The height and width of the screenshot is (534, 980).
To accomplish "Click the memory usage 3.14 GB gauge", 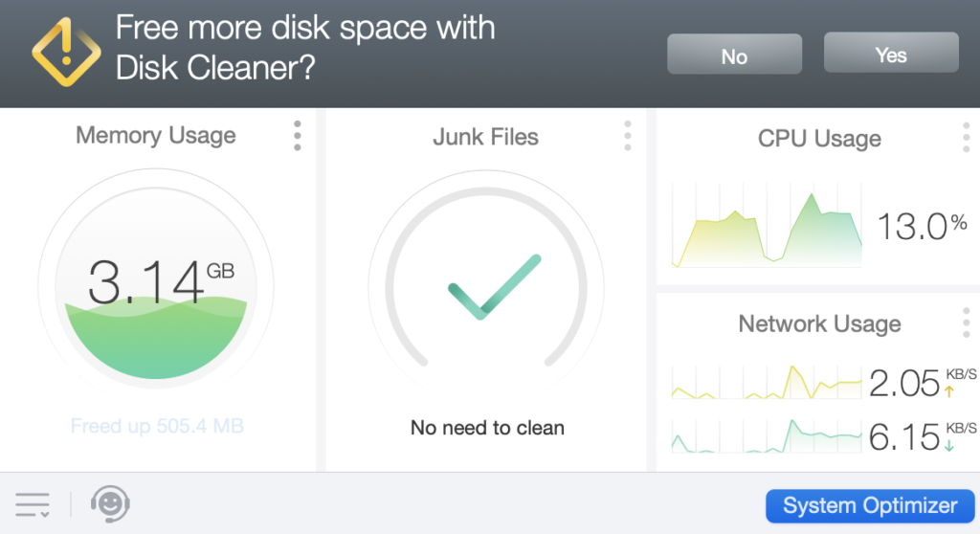I will click(156, 287).
